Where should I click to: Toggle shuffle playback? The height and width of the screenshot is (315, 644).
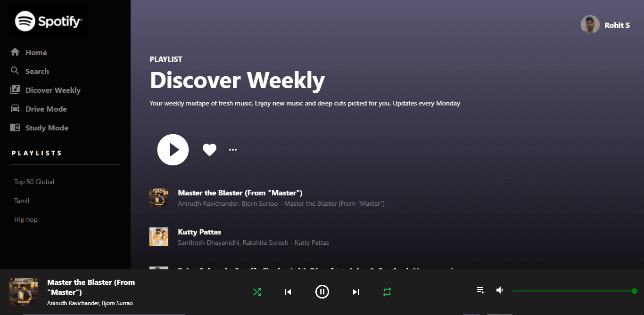coord(257,292)
